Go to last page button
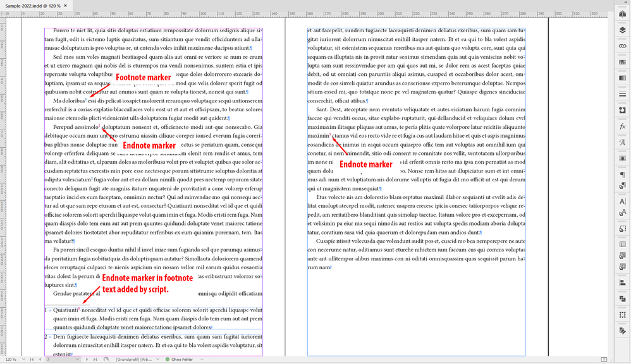This screenshot has height=364, width=631. 95,360
